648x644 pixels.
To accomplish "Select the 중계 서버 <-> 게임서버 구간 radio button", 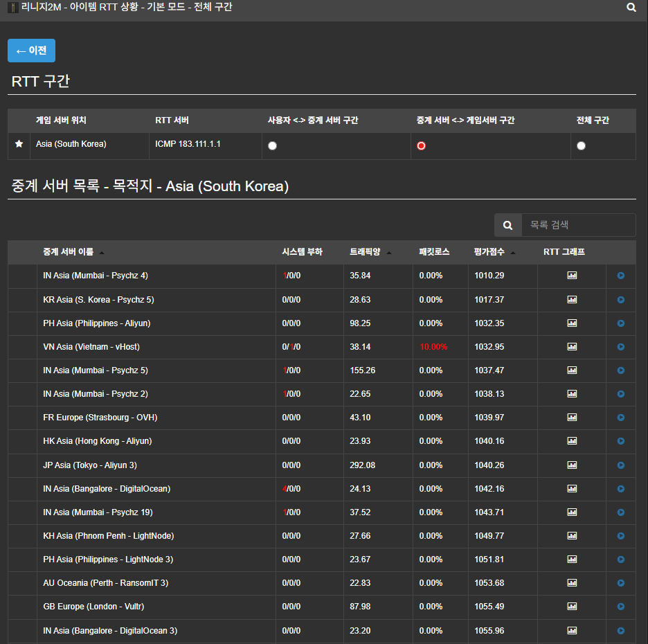I will [x=421, y=146].
